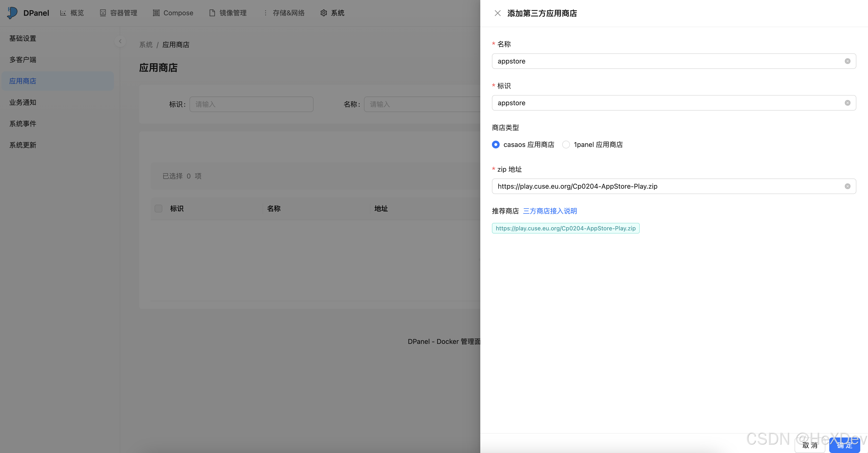Click the recommended store URL tag
Viewport: 868px width, 453px height.
(566, 228)
